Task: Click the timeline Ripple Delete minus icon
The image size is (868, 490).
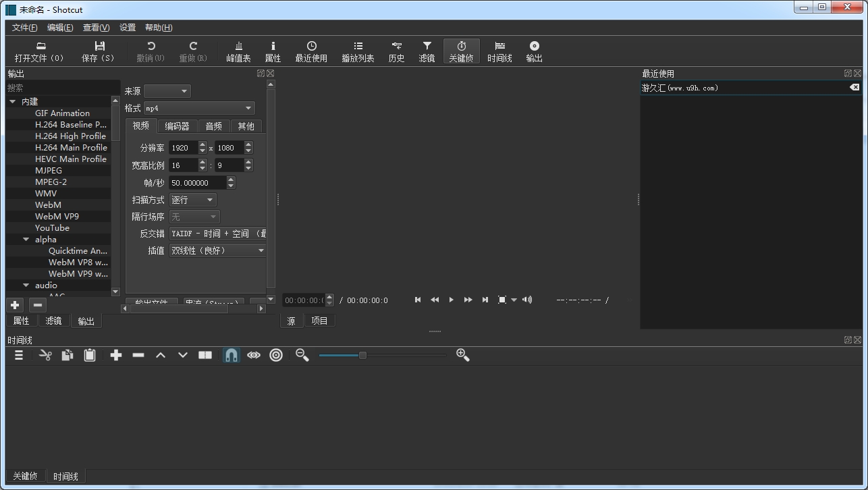Action: click(x=138, y=355)
